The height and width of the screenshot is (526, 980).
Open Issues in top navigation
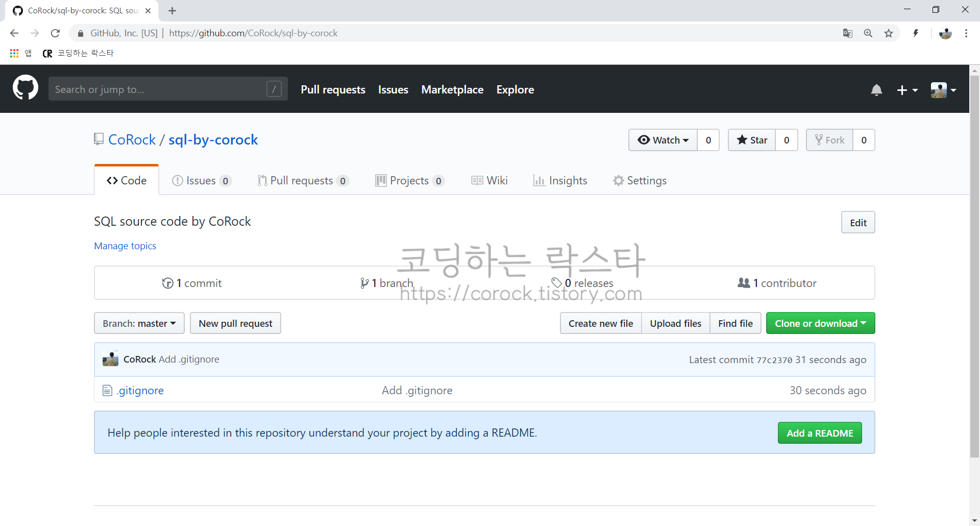pos(393,90)
